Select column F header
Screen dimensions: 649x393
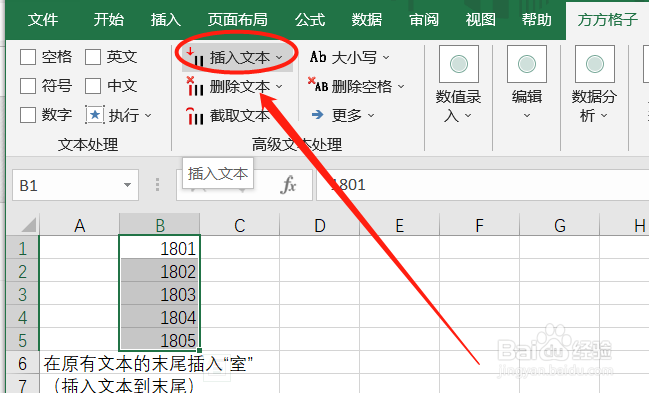479,225
